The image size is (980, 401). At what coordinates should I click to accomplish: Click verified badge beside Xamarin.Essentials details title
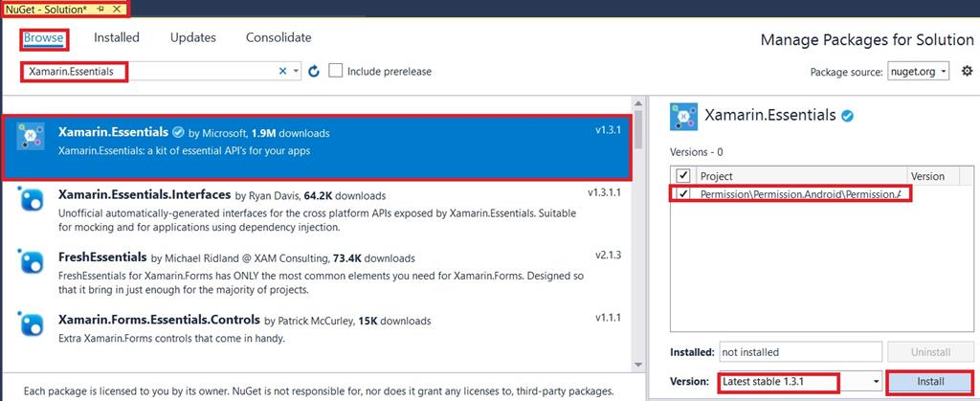click(x=848, y=116)
